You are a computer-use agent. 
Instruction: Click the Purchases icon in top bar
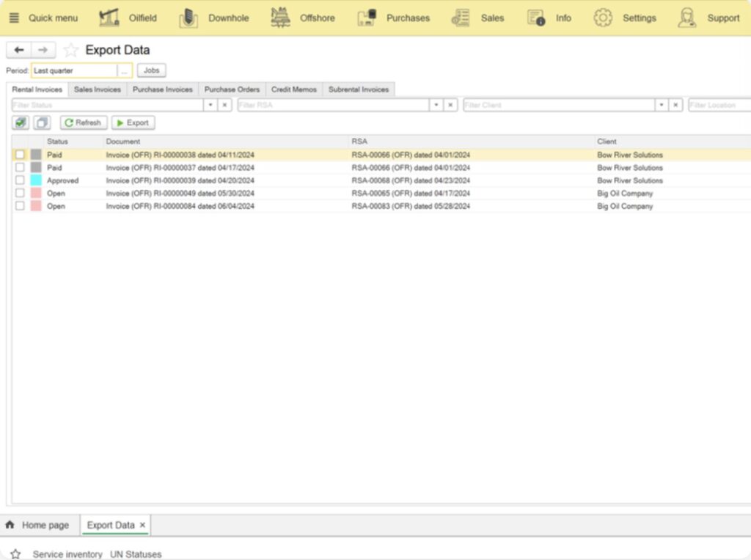[367, 18]
